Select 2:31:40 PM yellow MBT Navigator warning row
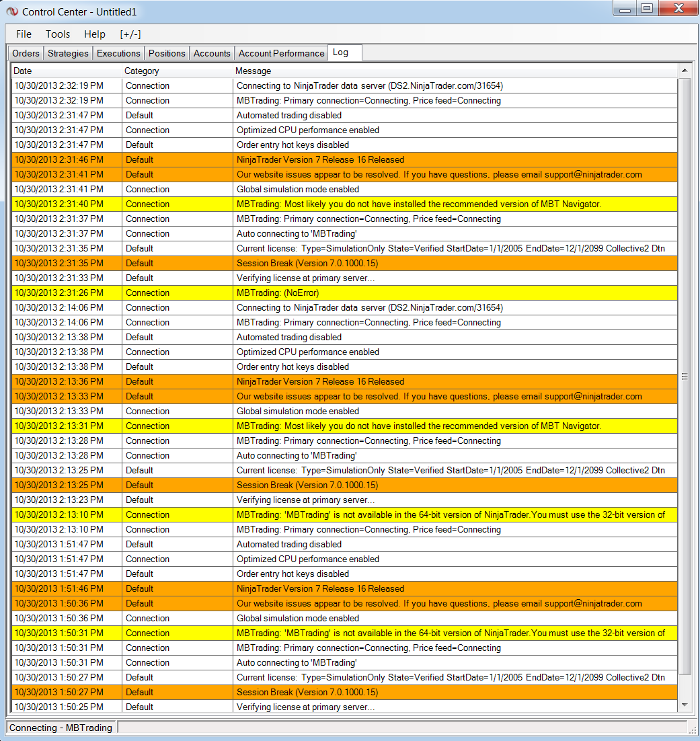Screen dimensions: 700x741 click(344, 204)
